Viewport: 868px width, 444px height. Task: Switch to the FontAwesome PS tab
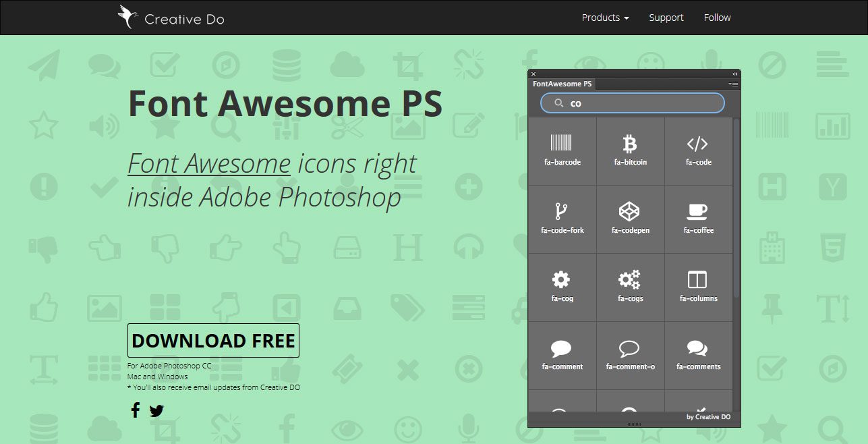562,84
